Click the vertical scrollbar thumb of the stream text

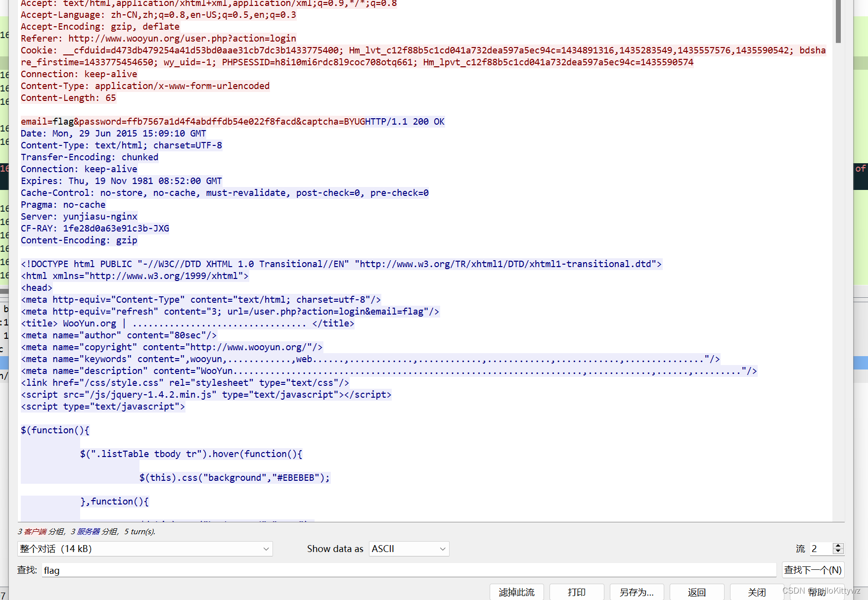tap(838, 21)
